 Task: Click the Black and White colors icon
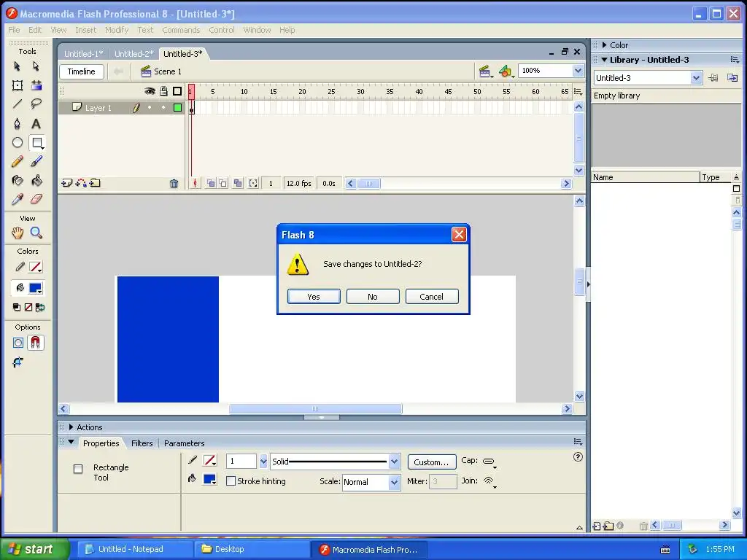tap(17, 307)
